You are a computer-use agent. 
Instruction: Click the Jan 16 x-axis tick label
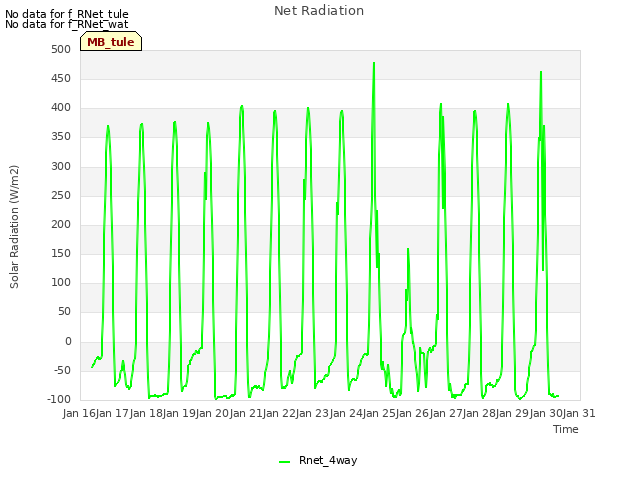pos(80,413)
